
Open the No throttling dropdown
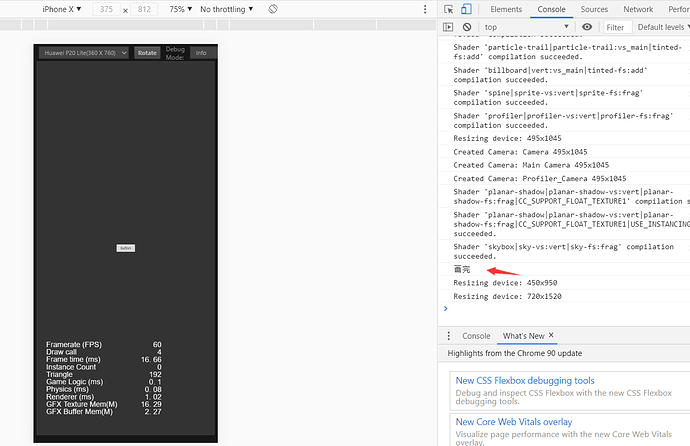[x=226, y=9]
